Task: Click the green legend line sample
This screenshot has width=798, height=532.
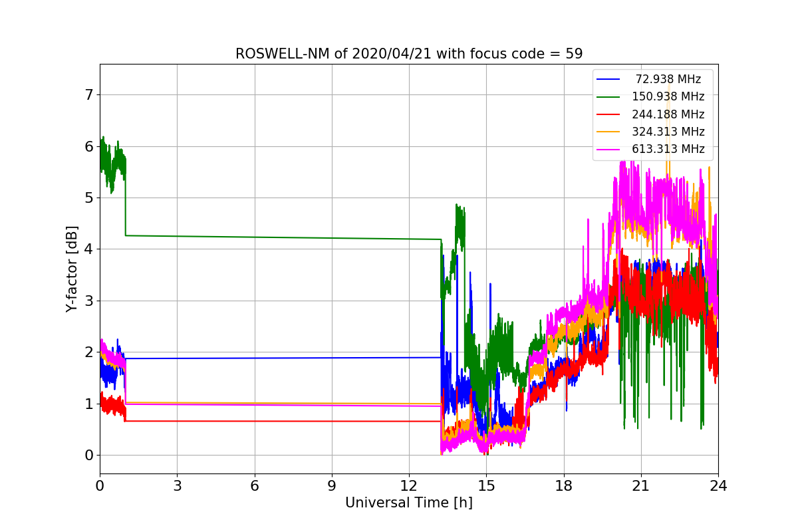Action: (x=608, y=96)
